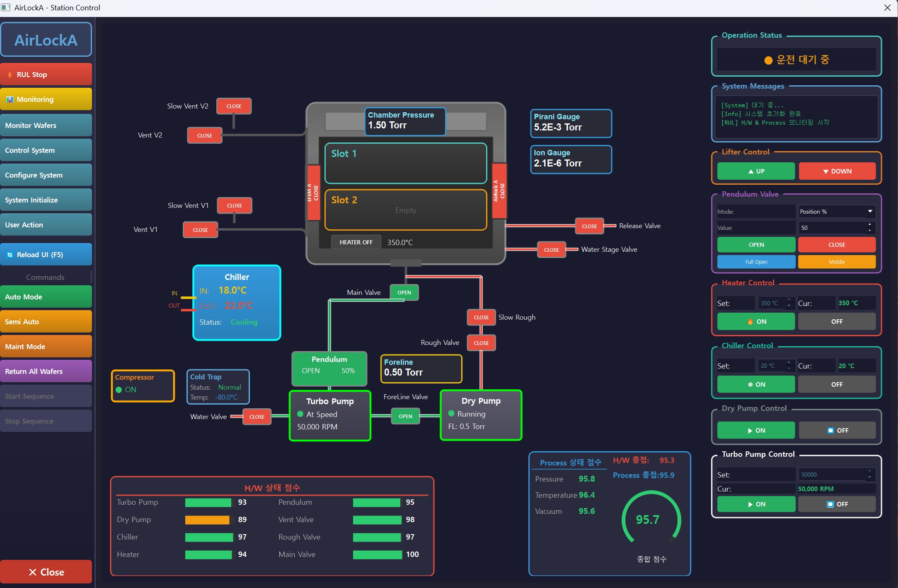Click the Heater Control Set temperature field
Viewport: 898px width, 588px height.
[776, 303]
